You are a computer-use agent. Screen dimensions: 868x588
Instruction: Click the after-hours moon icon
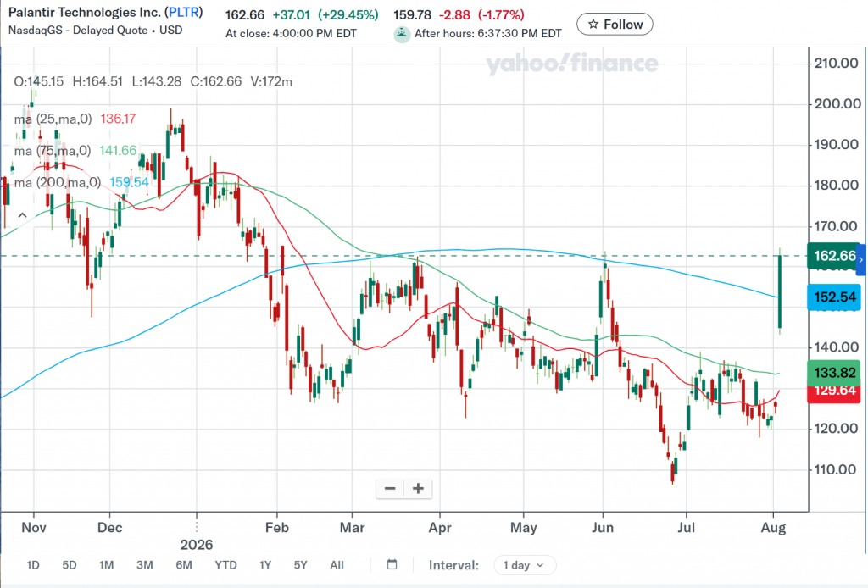click(x=401, y=34)
